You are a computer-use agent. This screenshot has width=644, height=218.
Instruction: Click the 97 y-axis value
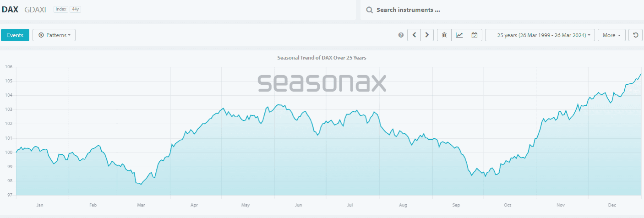coord(9,196)
